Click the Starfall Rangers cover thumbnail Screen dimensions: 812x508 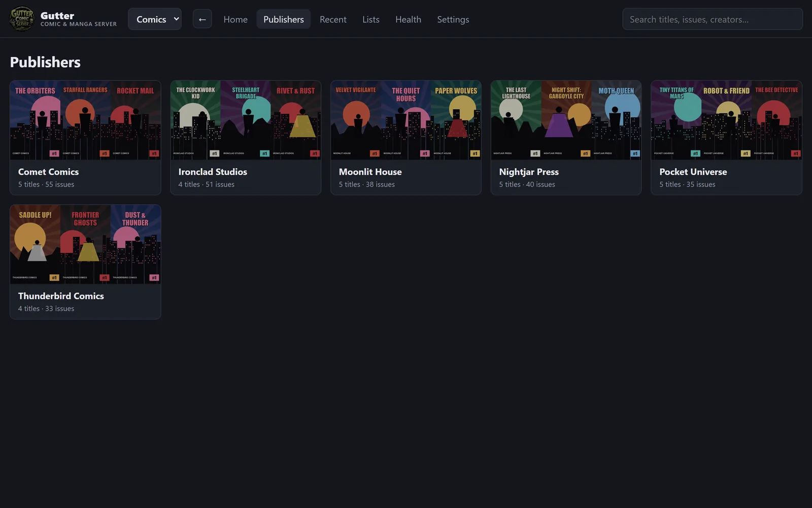point(85,120)
